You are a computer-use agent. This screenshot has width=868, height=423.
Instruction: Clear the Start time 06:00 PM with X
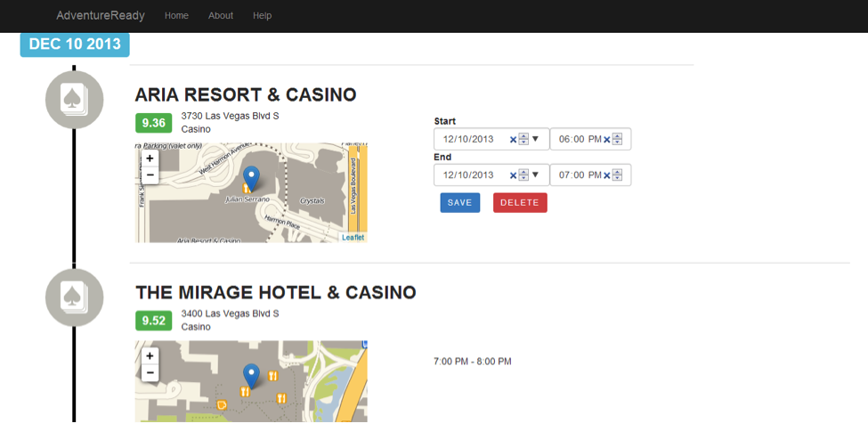pyautogui.click(x=607, y=140)
